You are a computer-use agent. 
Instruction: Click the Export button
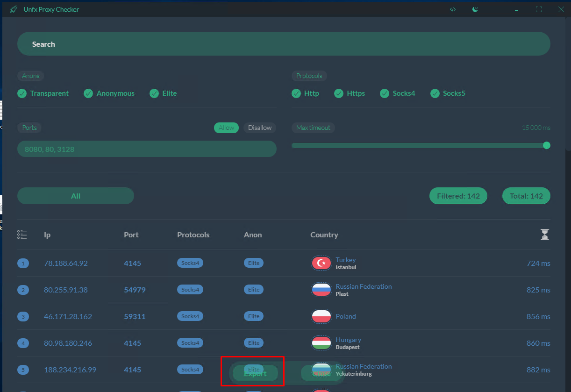tap(255, 373)
